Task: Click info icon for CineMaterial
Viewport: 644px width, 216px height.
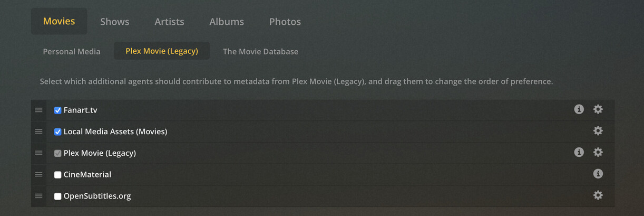Action: 598,174
